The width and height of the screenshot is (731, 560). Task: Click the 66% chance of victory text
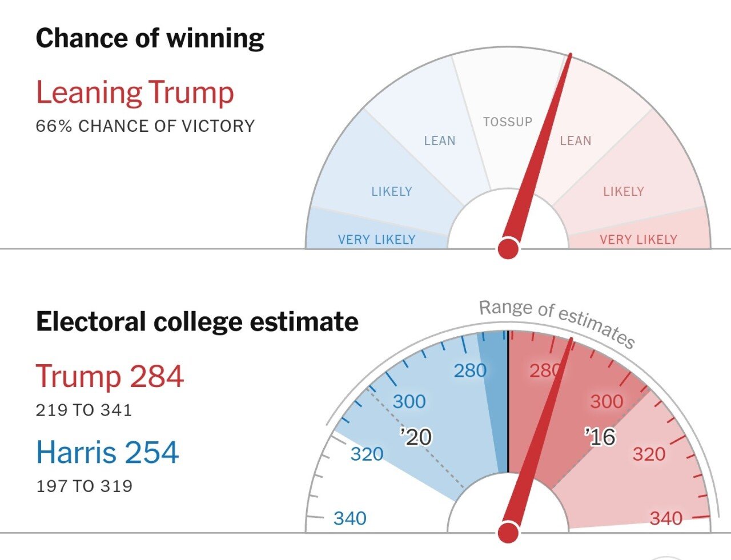click(145, 126)
